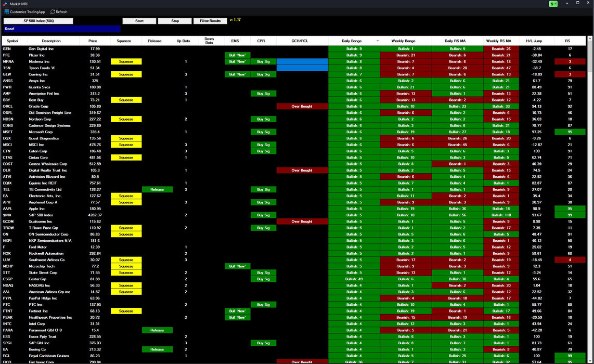Image resolution: width=594 pixels, height=364 pixels.
Task: Click Buy Sig for Corning Inc
Action: point(263,74)
